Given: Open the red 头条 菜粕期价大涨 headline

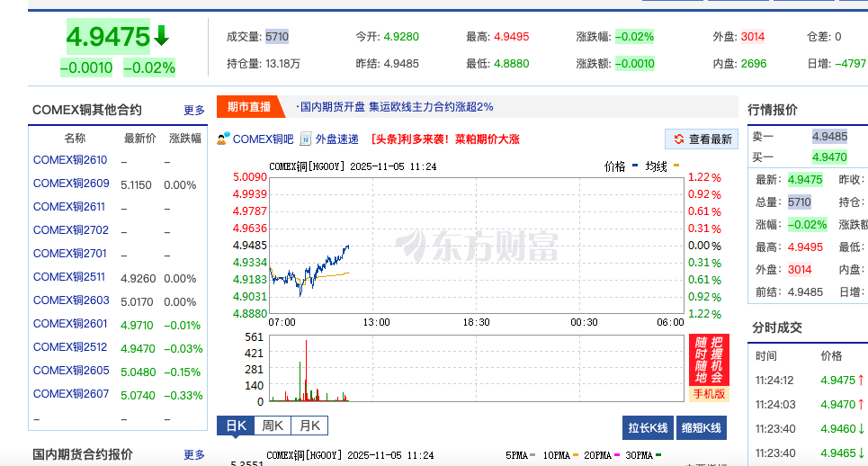Looking at the screenshot, I should click(445, 139).
